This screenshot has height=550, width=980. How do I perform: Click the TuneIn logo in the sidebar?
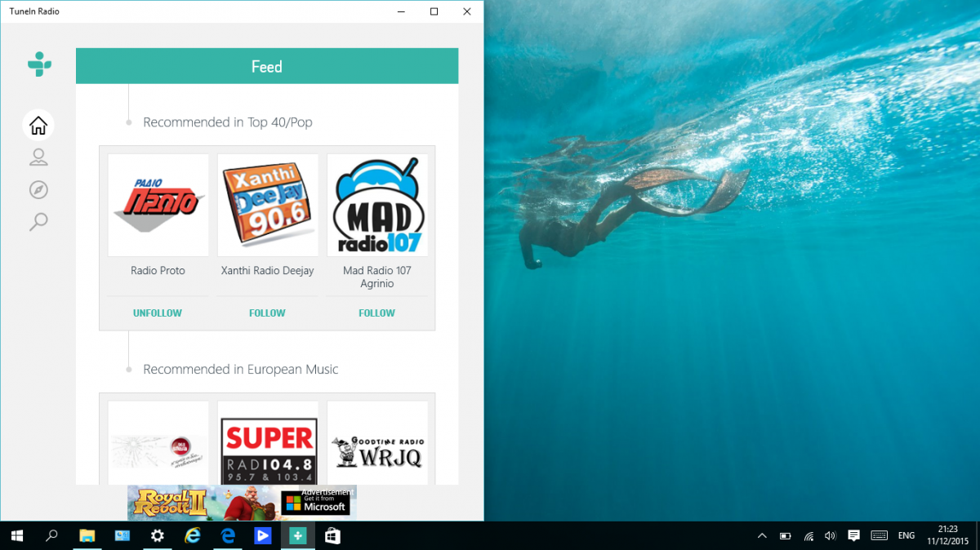pos(38,64)
